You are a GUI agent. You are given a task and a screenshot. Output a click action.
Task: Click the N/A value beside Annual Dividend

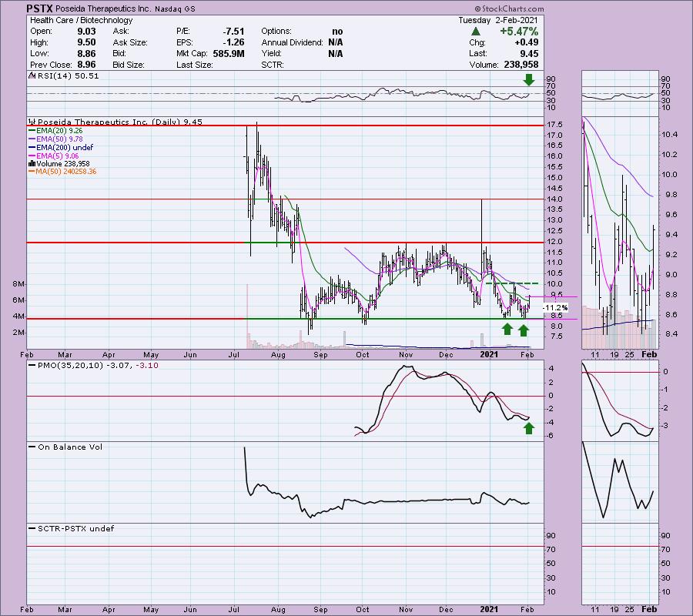pos(336,42)
